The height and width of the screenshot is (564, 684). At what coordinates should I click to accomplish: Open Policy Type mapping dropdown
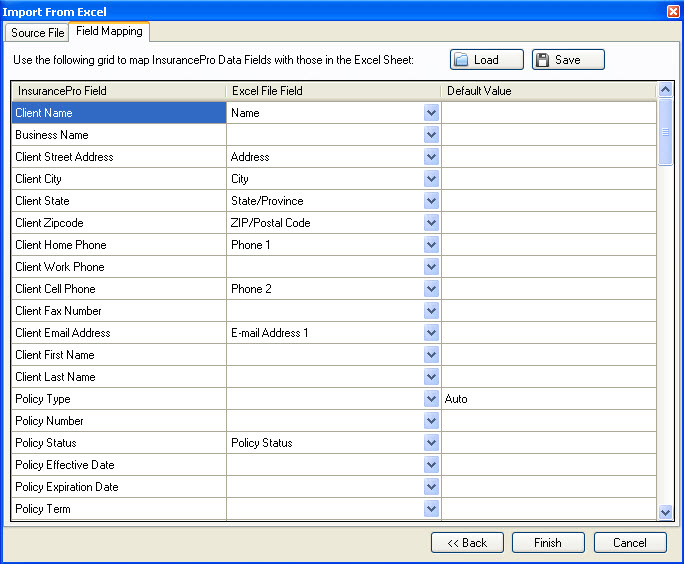click(431, 399)
